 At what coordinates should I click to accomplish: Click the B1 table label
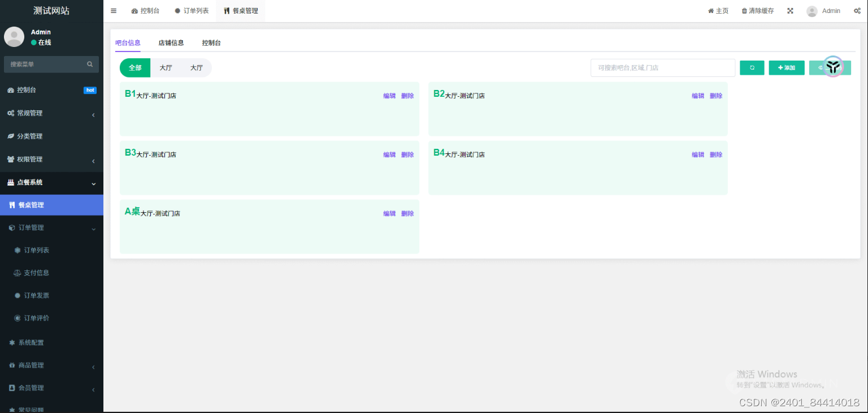(131, 94)
